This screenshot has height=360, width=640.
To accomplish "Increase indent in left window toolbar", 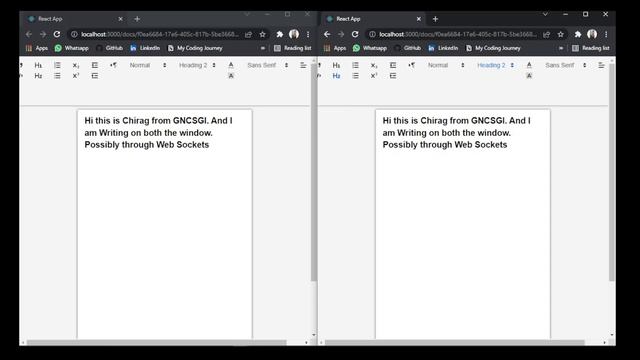I will pos(95,76).
